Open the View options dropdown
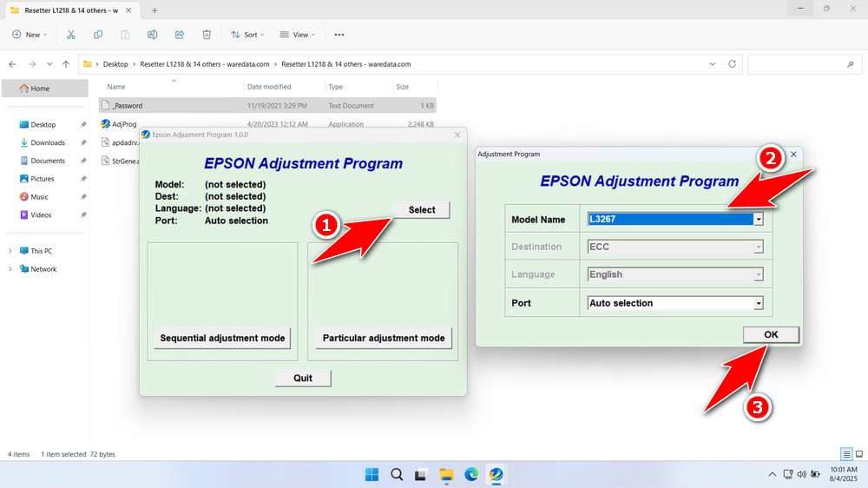 pyautogui.click(x=297, y=35)
